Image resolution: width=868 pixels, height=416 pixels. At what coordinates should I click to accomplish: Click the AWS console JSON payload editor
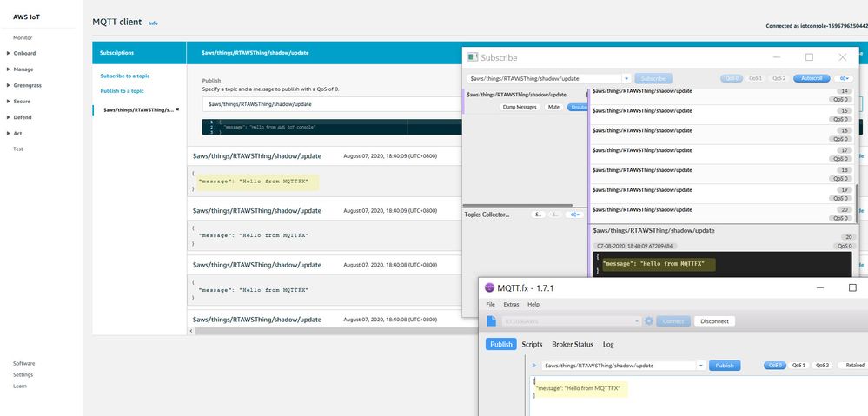pyautogui.click(x=332, y=127)
